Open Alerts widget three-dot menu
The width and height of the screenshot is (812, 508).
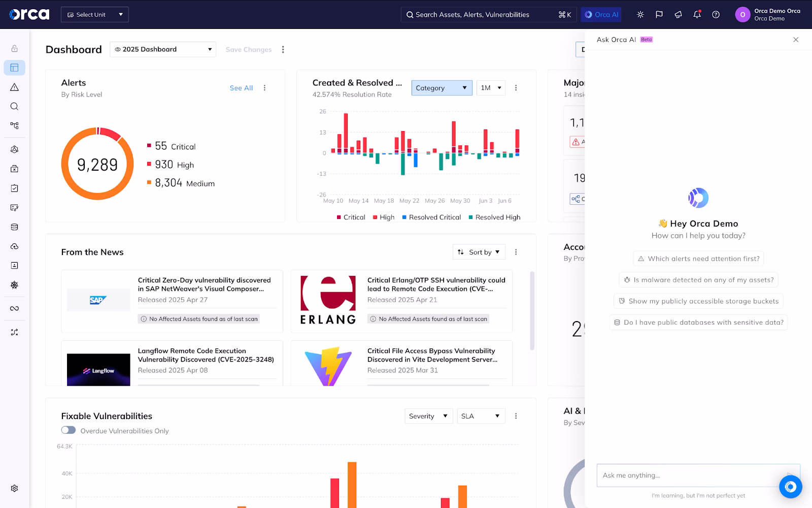click(264, 88)
